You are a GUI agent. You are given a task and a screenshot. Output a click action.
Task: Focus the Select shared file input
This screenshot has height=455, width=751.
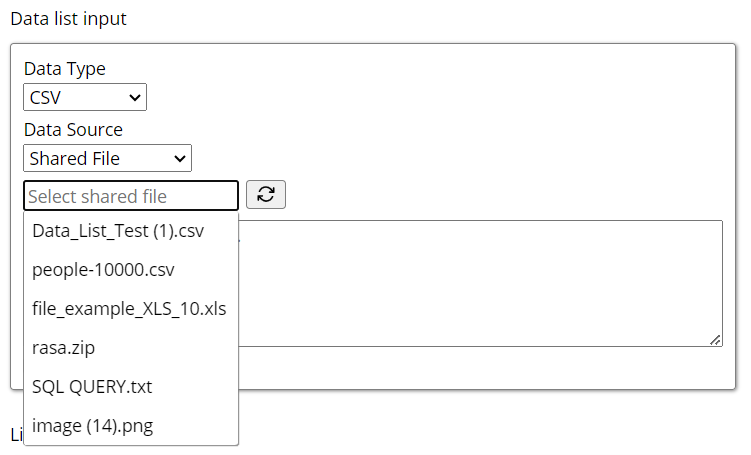(x=131, y=196)
